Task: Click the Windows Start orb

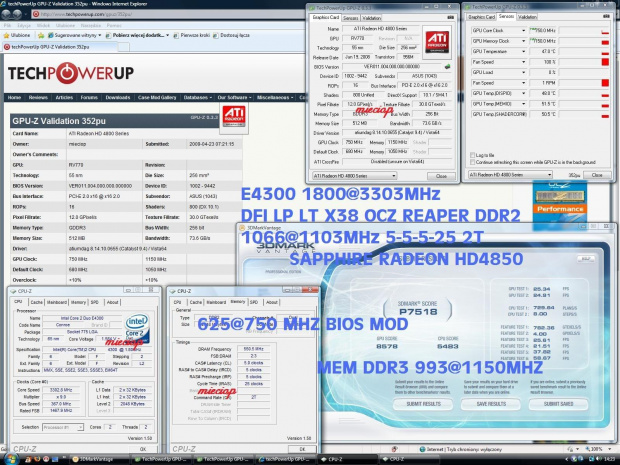Action: [x=10, y=459]
